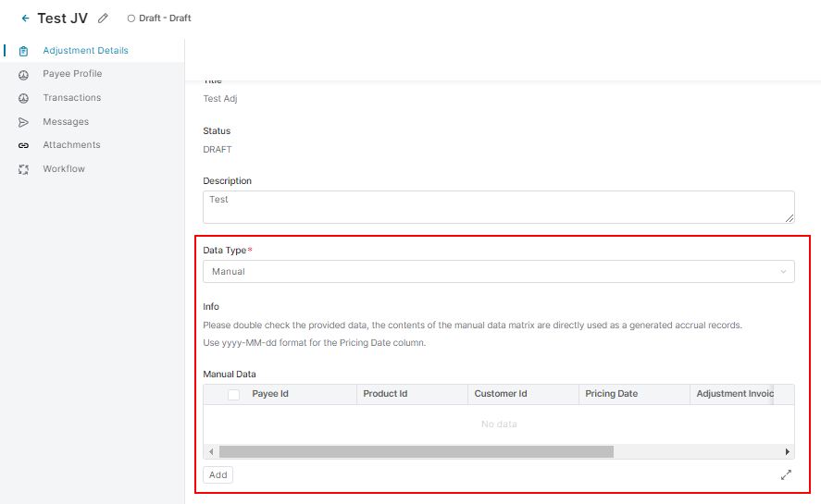Click into the Description text area
Viewport: 821px width, 504px height.
[x=498, y=206]
